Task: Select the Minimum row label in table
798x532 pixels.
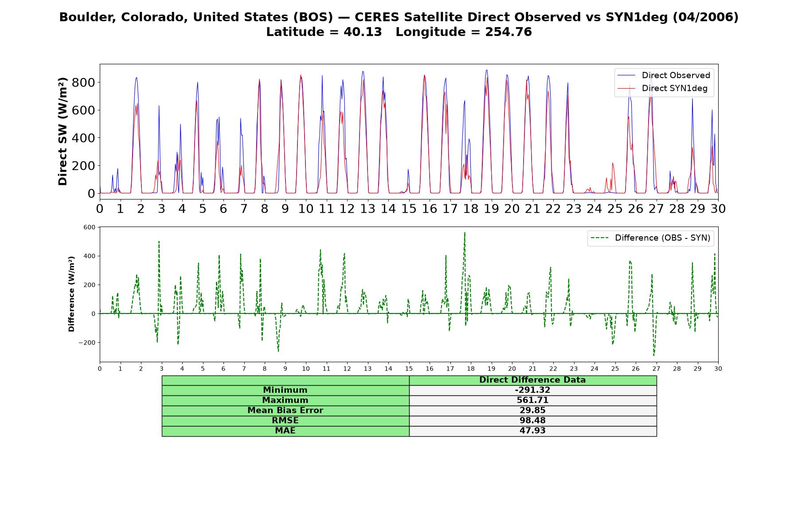Action: [285, 390]
